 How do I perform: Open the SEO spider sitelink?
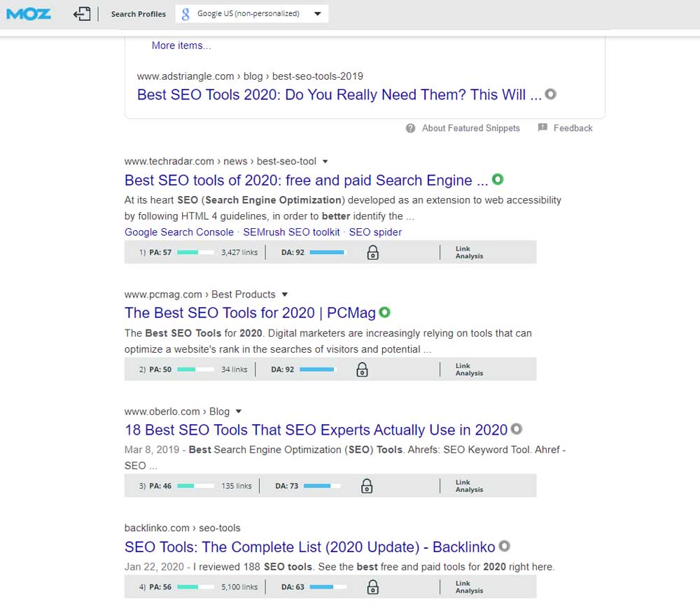[375, 232]
